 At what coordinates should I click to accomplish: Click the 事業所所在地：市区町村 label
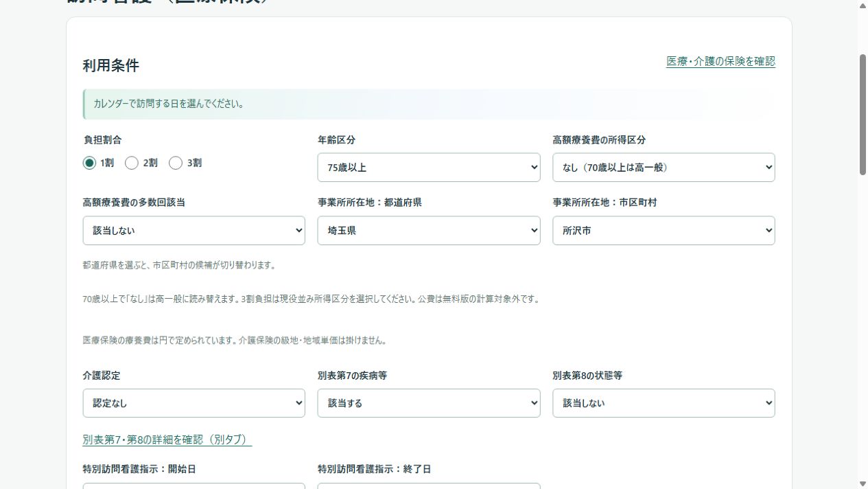coord(605,203)
